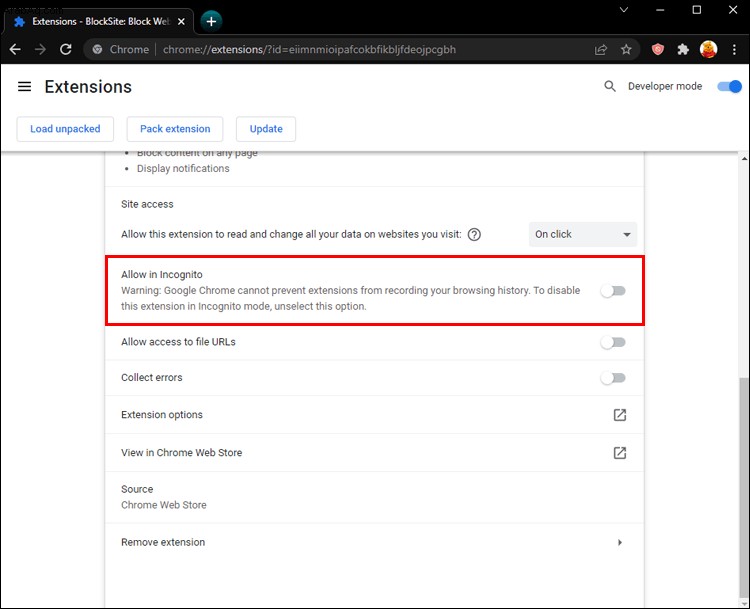Screen dimensions: 750x609
Task: Open the profile avatar menu
Action: 708,49
